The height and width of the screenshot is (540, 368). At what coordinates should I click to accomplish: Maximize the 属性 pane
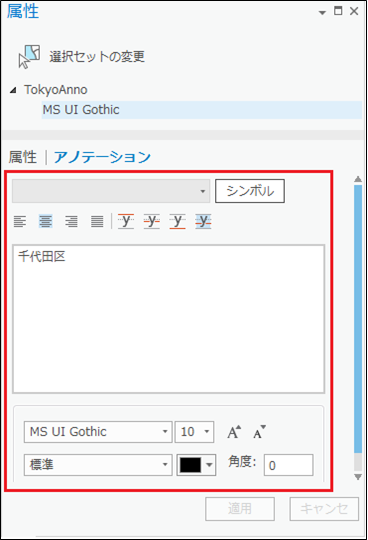[x=338, y=11]
